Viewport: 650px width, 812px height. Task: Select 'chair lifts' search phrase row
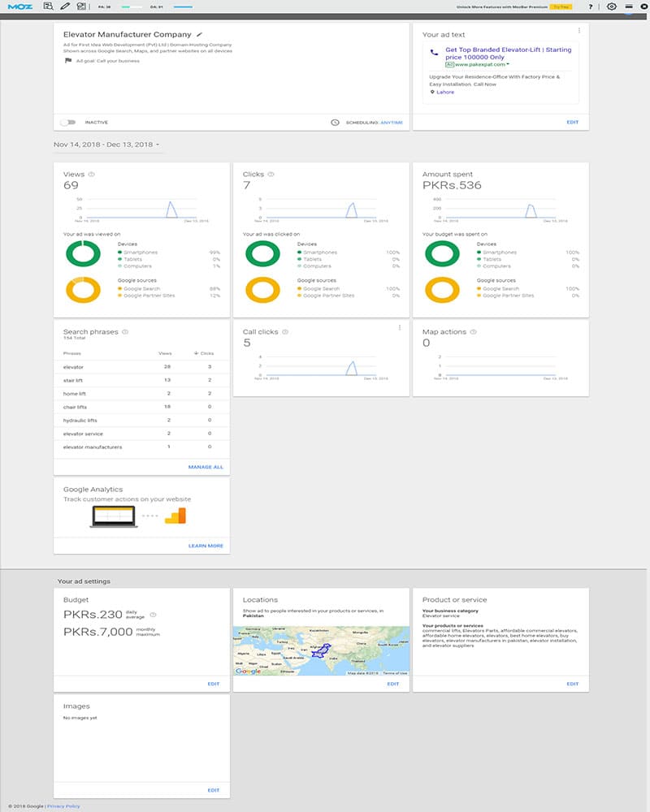tap(141, 407)
